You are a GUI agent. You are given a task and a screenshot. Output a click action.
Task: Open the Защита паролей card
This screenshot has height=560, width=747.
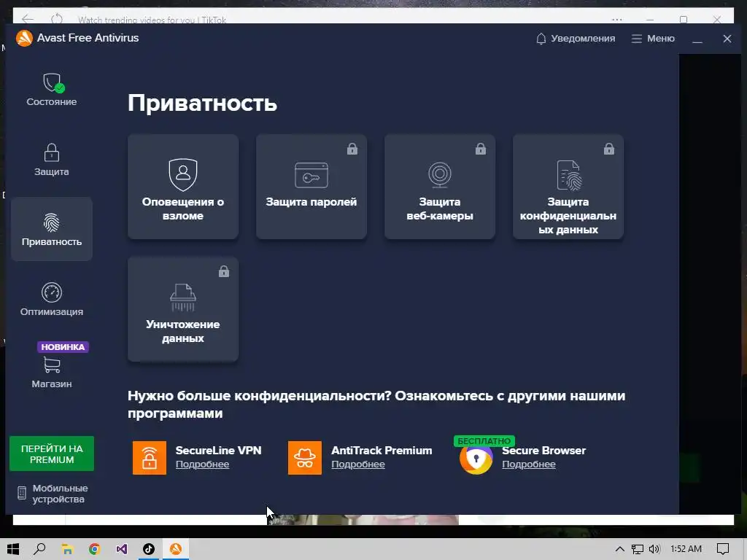311,187
